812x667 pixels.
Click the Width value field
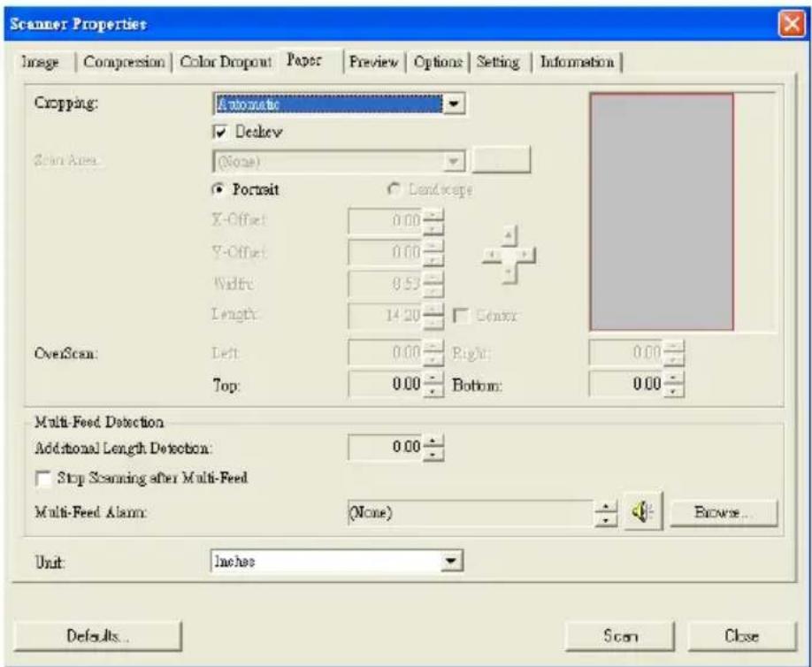pos(386,284)
